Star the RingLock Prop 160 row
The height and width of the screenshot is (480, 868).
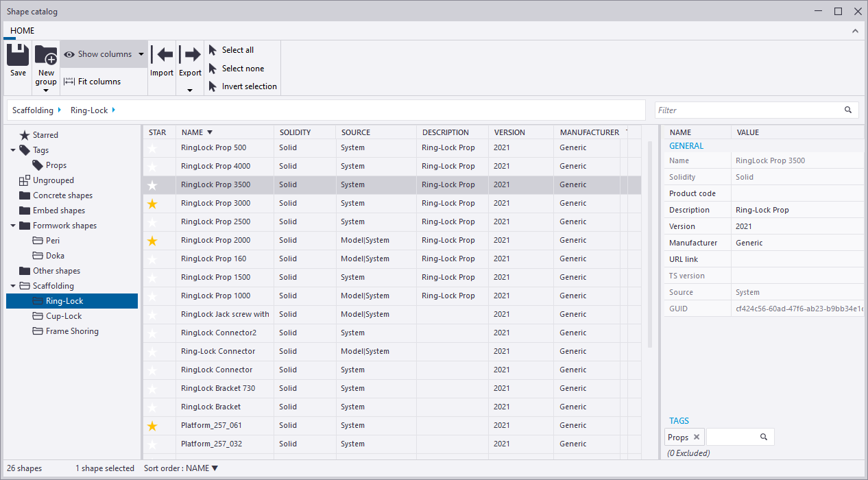pos(152,259)
